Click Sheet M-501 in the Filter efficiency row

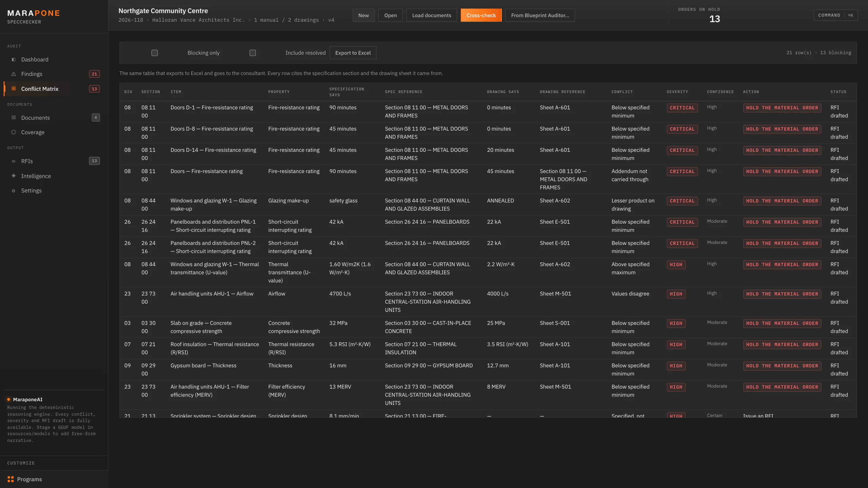[x=555, y=387]
